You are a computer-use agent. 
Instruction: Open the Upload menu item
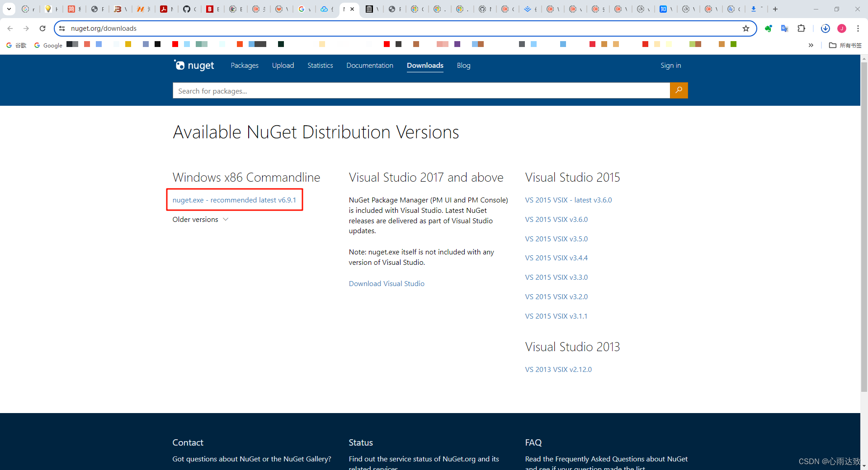click(x=283, y=66)
